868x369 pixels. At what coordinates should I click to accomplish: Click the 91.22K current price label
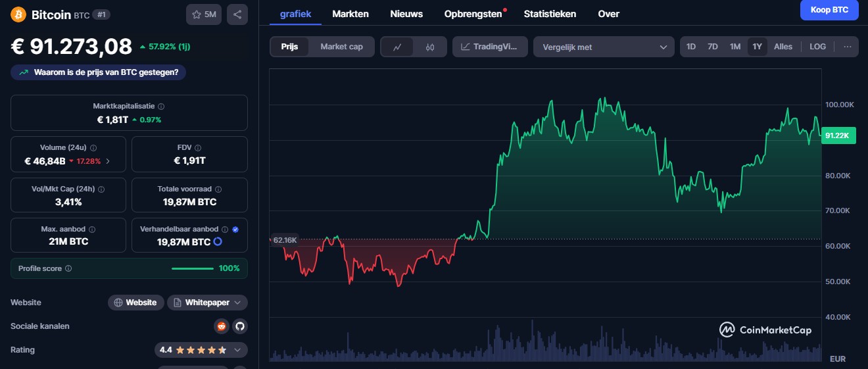tap(838, 135)
